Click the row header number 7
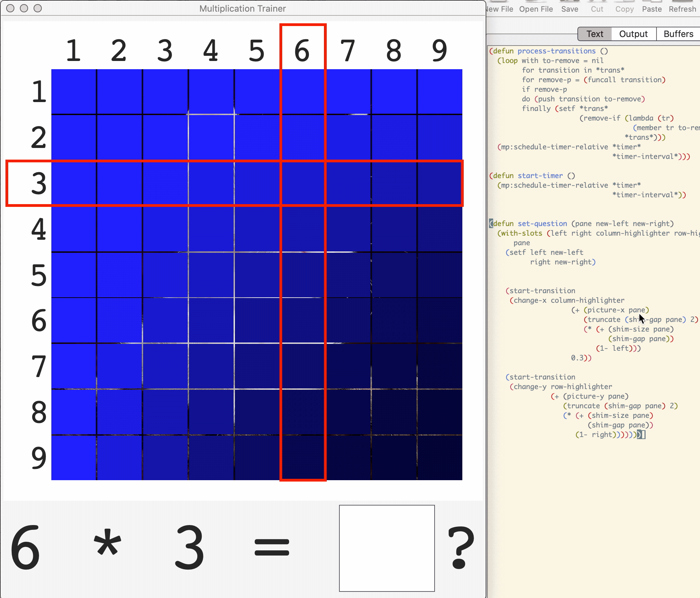This screenshot has height=598, width=700. [x=38, y=366]
